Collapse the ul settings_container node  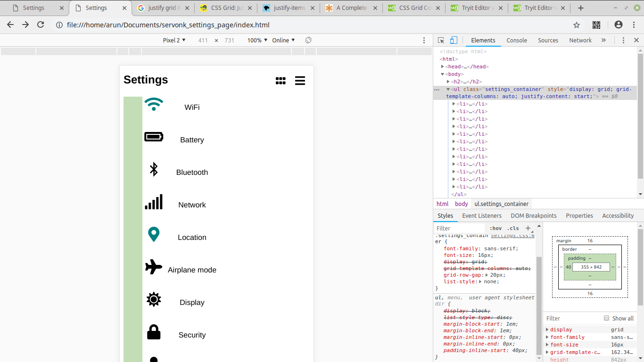coord(448,89)
